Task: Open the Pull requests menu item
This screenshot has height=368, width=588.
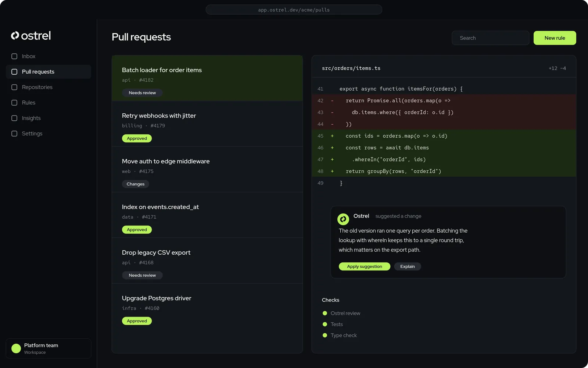Action: point(49,72)
